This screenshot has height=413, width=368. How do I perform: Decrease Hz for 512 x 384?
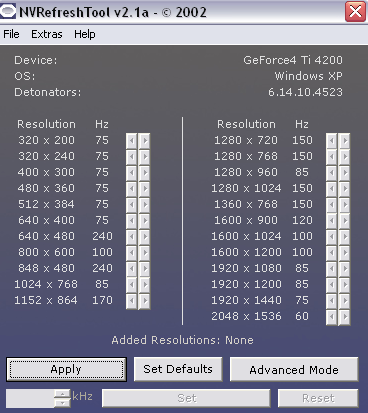132,205
